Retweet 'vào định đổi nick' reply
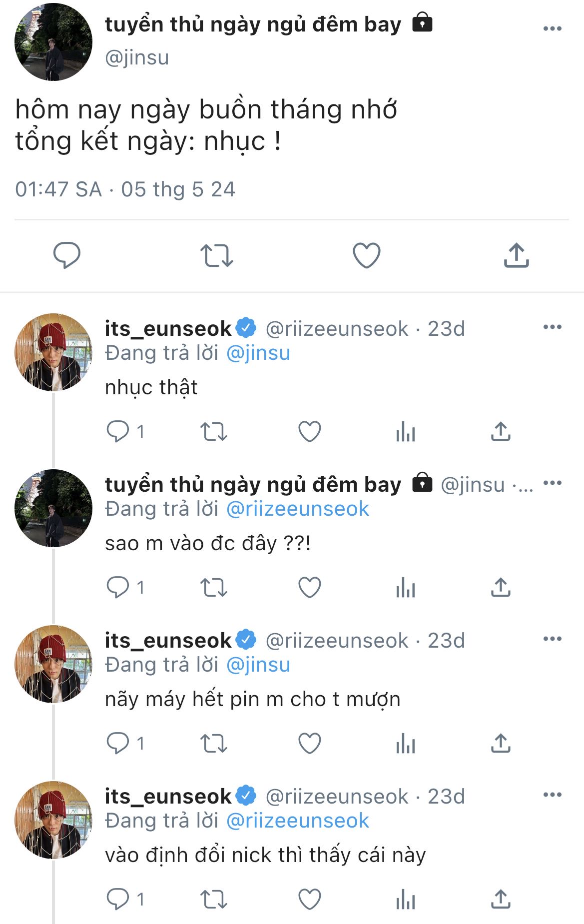This screenshot has height=924, width=584. tap(214, 900)
